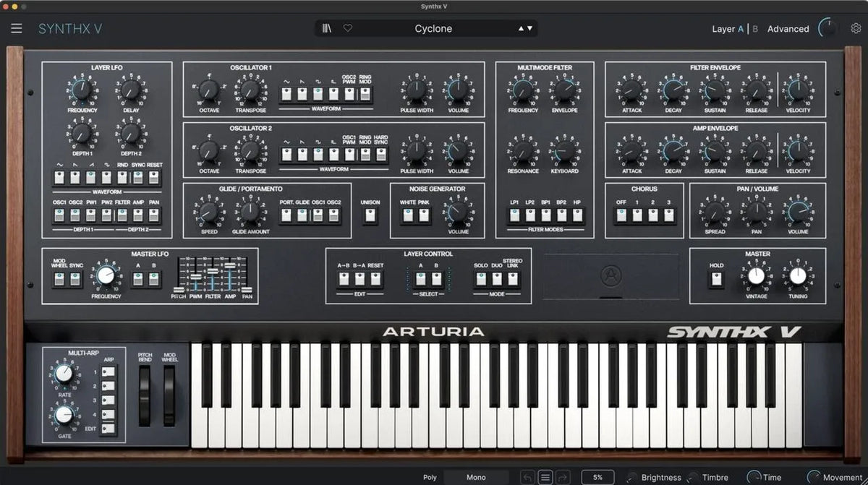The width and height of the screenshot is (868, 485).
Task: Open the Cyclone preset name dropdown
Action: (434, 28)
